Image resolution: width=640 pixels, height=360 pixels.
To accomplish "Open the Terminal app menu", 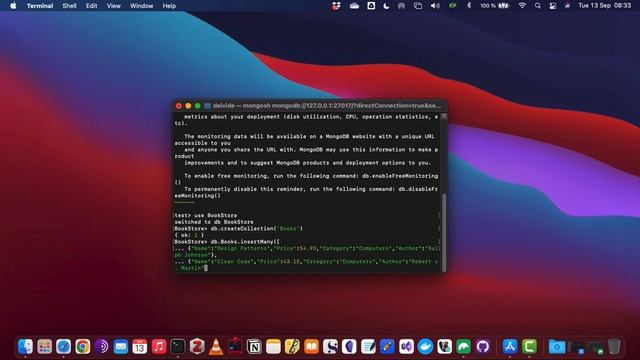I will [x=40, y=6].
